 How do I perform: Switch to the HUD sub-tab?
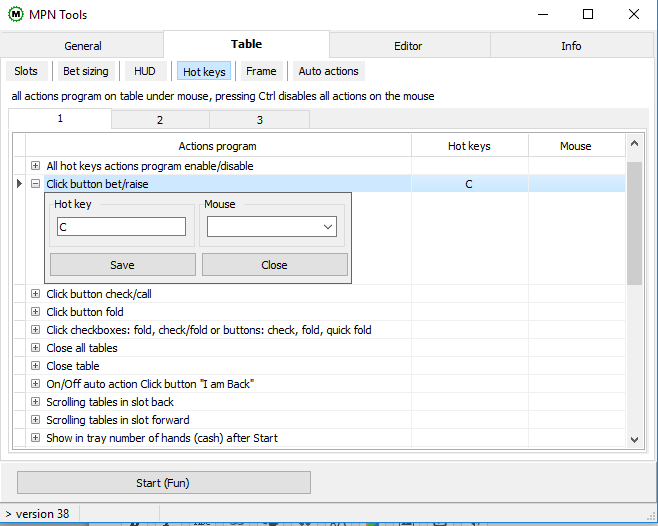145,71
